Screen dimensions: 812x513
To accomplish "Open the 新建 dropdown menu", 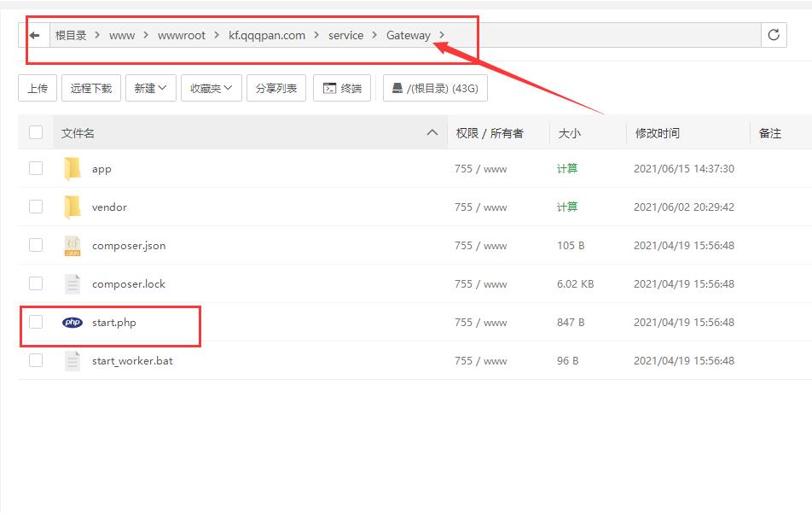I will coord(150,88).
